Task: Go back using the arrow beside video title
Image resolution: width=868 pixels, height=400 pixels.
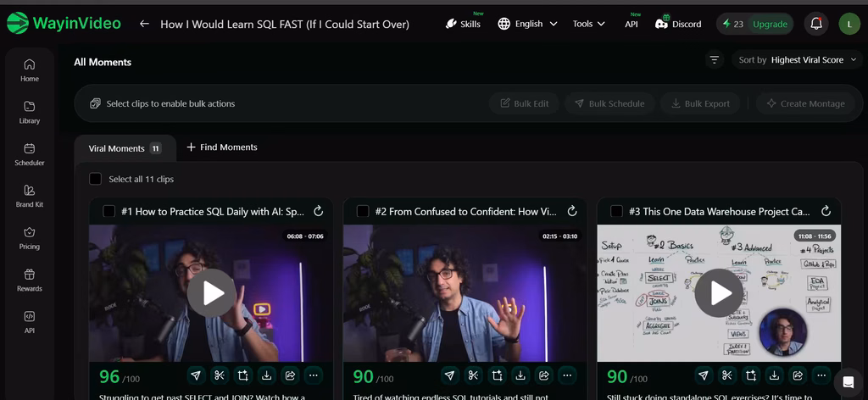Action: coord(144,24)
